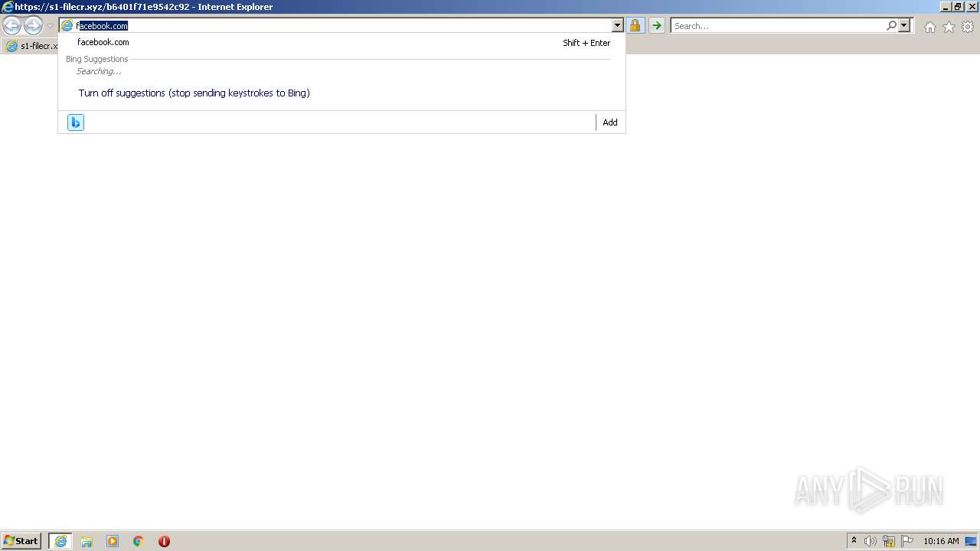Open Internet Explorer from the taskbar
The width and height of the screenshot is (980, 551).
(60, 541)
